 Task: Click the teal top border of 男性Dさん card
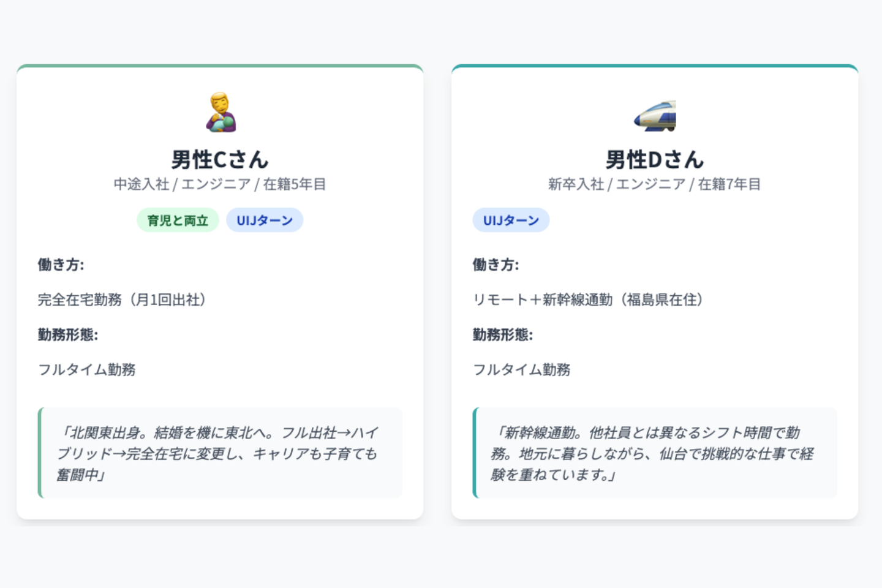point(655,66)
